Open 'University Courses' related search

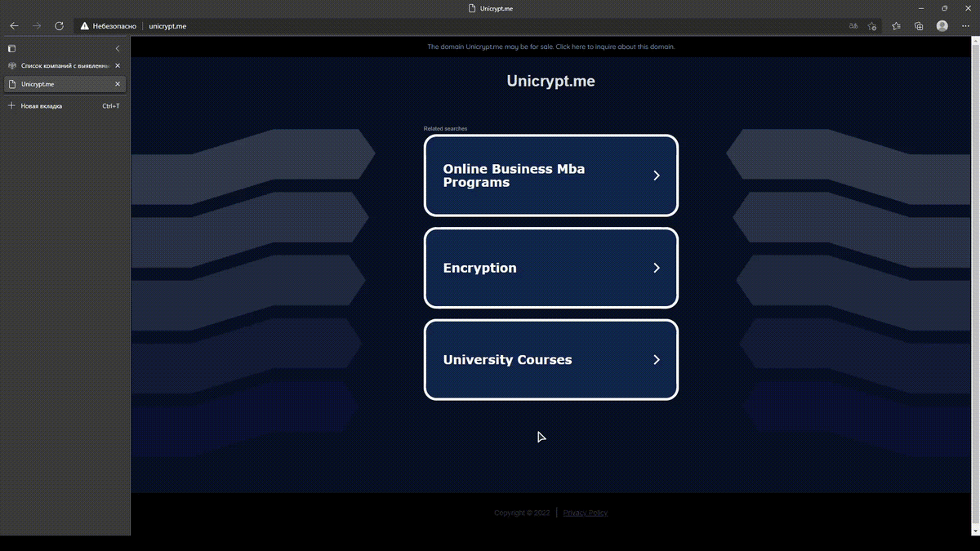551,360
